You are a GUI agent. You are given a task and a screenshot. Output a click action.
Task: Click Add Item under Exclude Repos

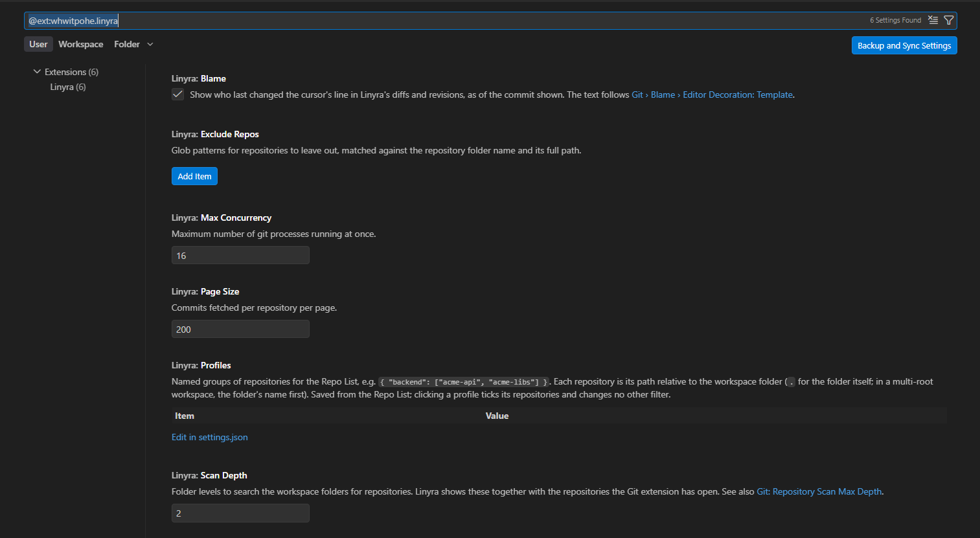(x=194, y=176)
